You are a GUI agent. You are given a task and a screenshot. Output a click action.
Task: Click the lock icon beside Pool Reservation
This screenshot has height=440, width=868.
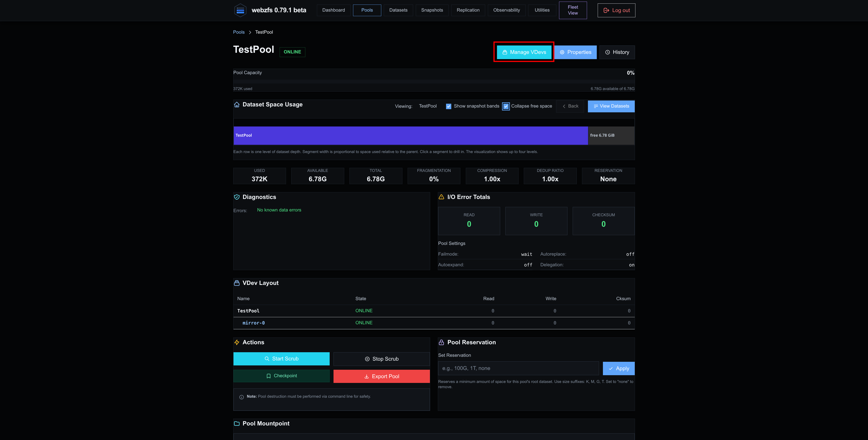442,342
